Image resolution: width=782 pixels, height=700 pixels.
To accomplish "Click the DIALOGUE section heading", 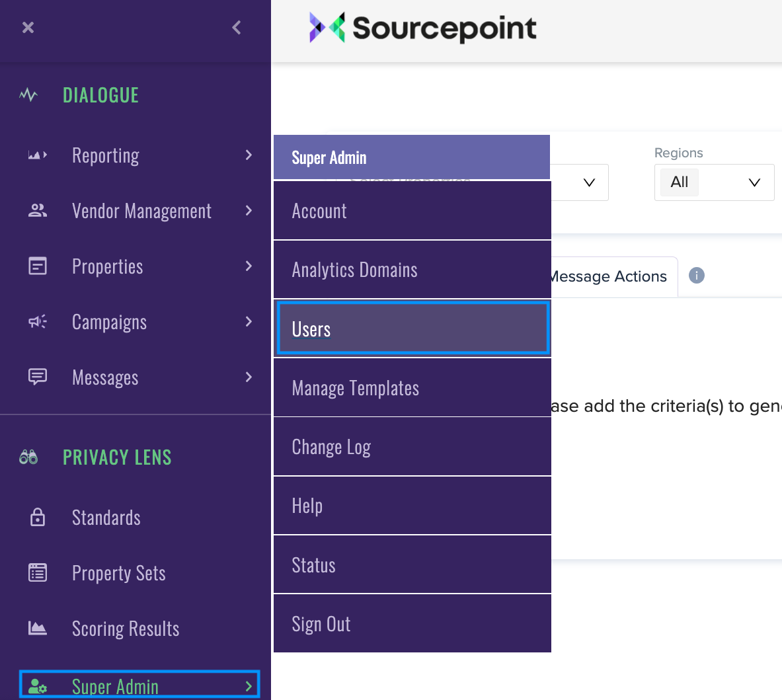I will pos(100,95).
